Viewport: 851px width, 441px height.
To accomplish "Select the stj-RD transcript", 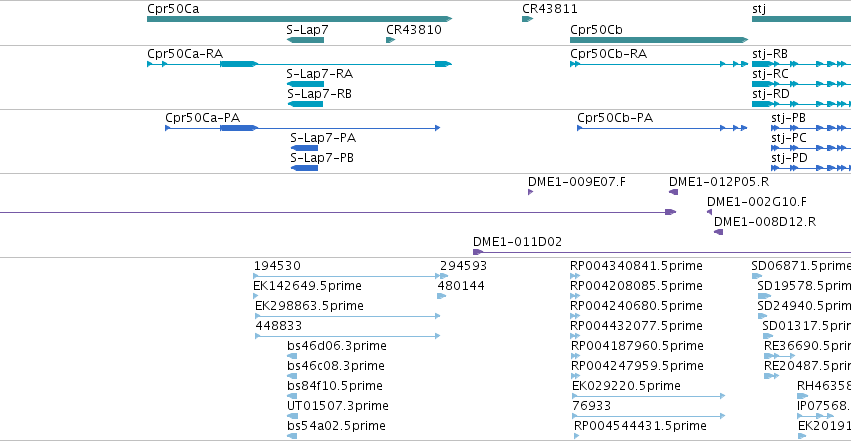I will point(801,104).
